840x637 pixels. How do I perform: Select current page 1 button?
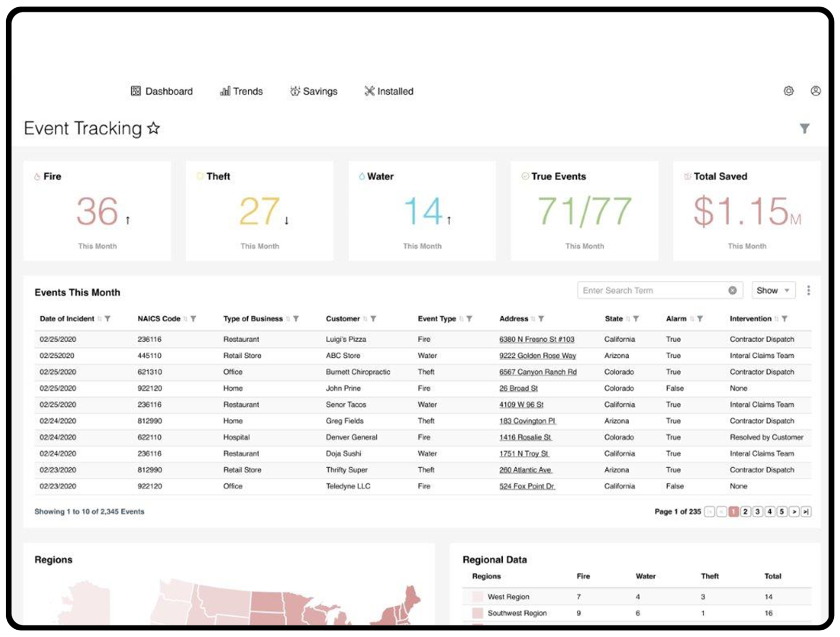click(x=733, y=512)
